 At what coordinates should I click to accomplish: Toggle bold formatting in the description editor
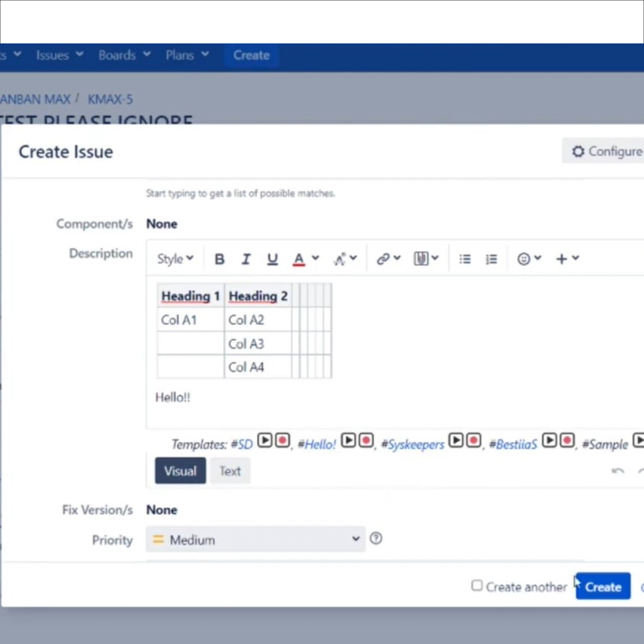(x=219, y=259)
